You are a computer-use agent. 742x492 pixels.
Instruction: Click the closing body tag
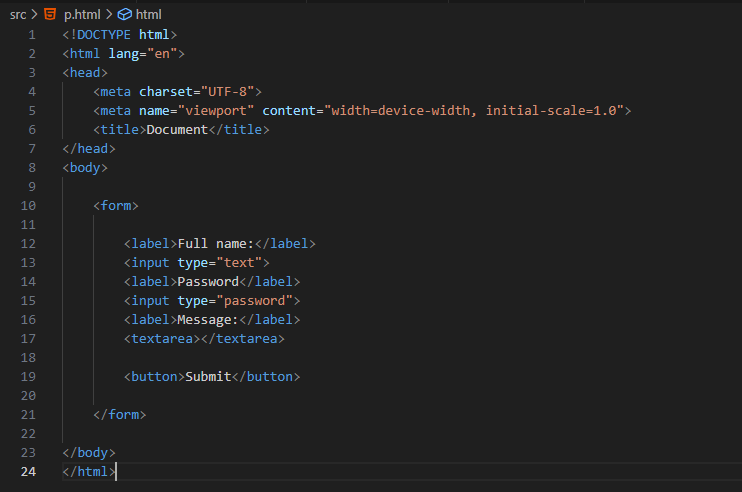click(x=89, y=453)
